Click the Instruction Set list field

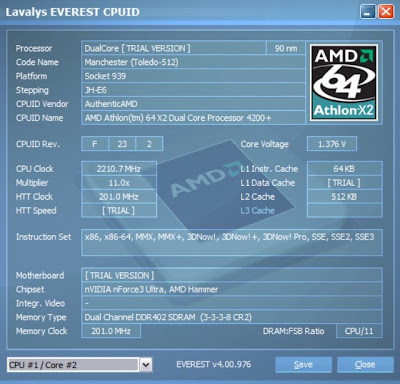click(x=232, y=242)
